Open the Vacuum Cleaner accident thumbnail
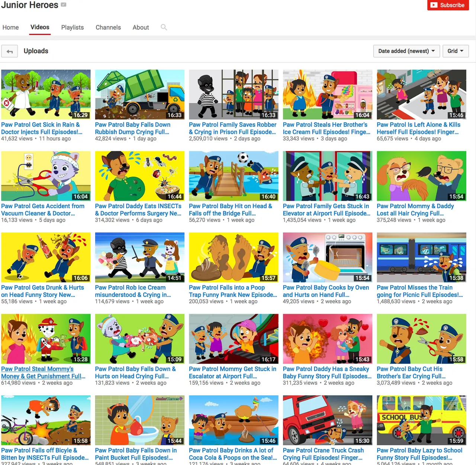Viewport: 476px width, 465px height. tap(46, 176)
